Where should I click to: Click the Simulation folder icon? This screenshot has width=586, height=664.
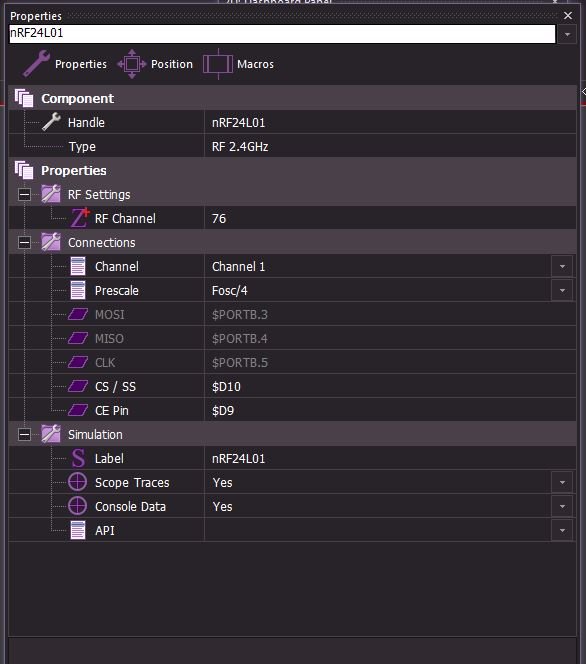[x=51, y=434]
